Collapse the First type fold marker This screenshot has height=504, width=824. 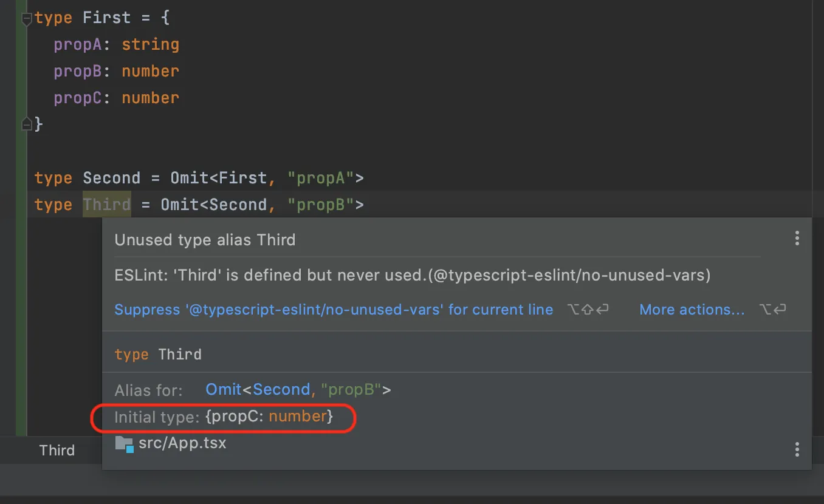click(x=26, y=19)
